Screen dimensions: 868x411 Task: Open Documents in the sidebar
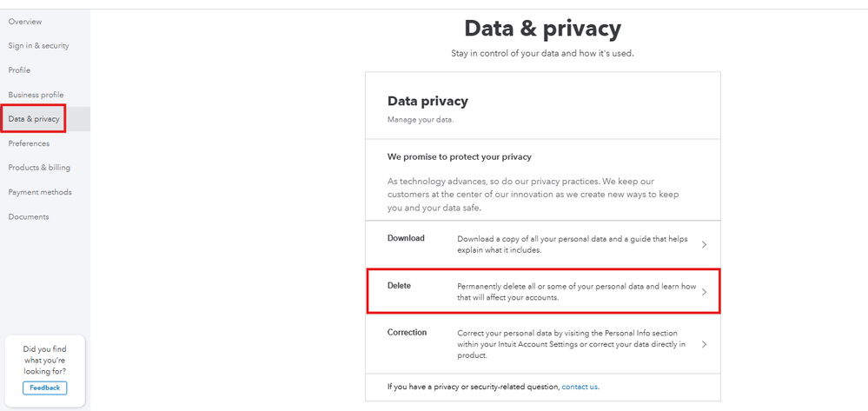[29, 216]
